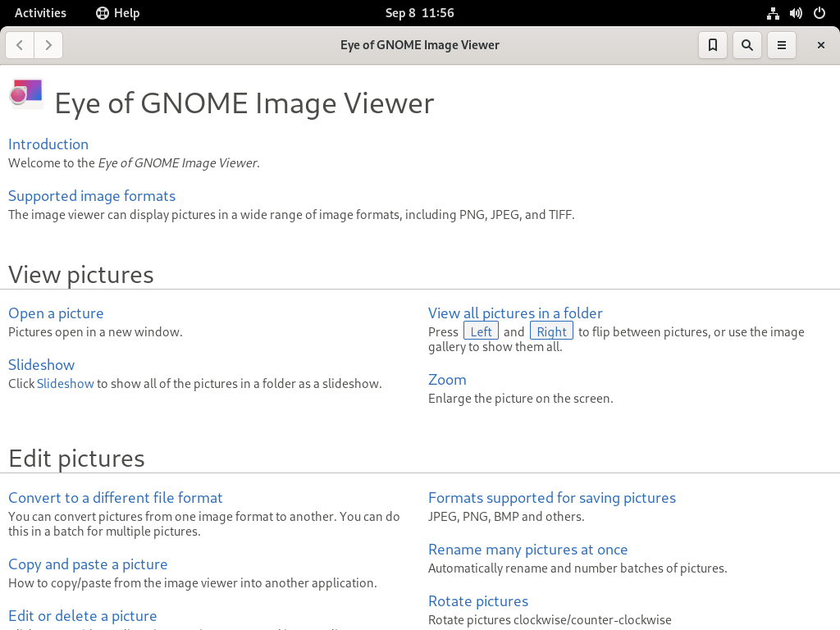
Task: Click the Eye of GNOME app logo
Action: 26,94
